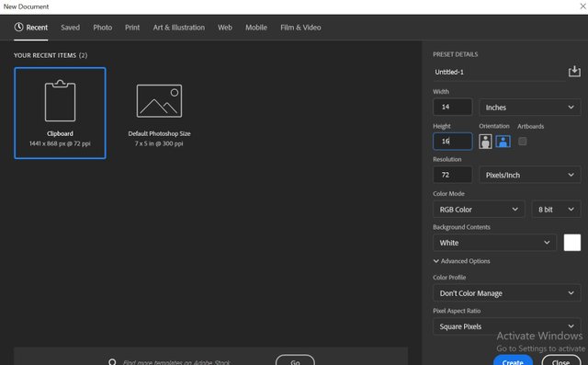Switch to the Recent tab
The height and width of the screenshot is (365, 588).
pos(31,28)
